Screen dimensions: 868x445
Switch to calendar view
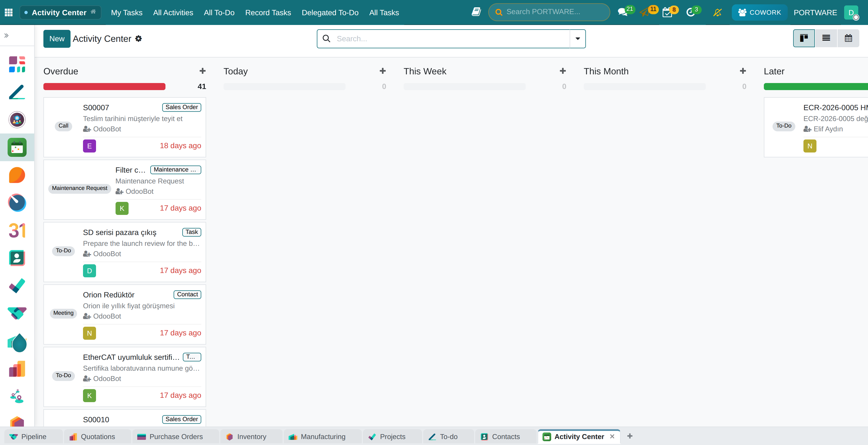point(848,38)
